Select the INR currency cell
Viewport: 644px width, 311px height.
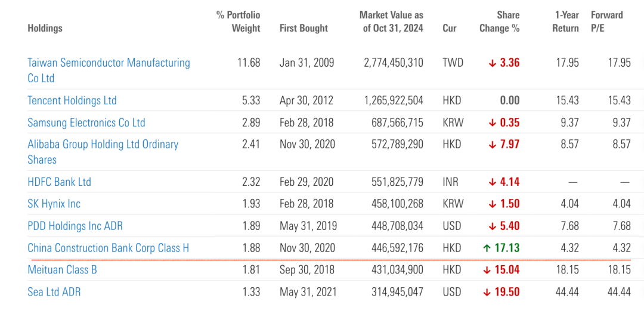pos(451,181)
